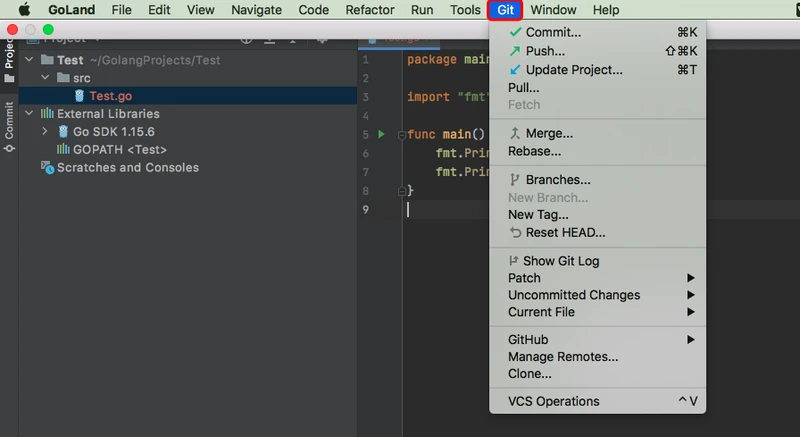Run main function via gutter arrow

pos(381,134)
